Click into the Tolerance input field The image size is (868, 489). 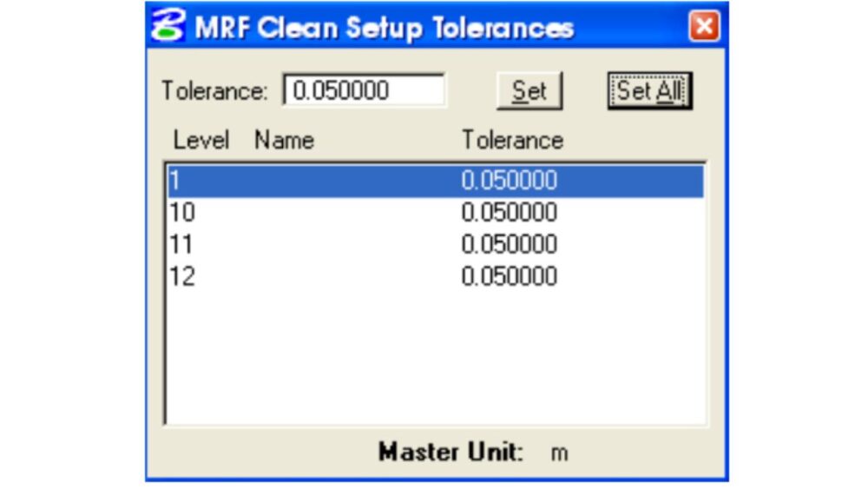[x=364, y=90]
